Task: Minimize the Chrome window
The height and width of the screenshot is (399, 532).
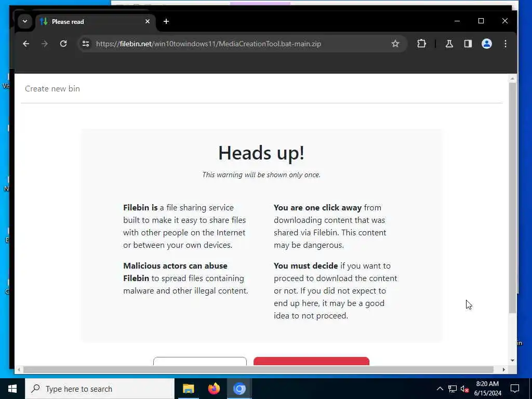Action: coord(457,21)
